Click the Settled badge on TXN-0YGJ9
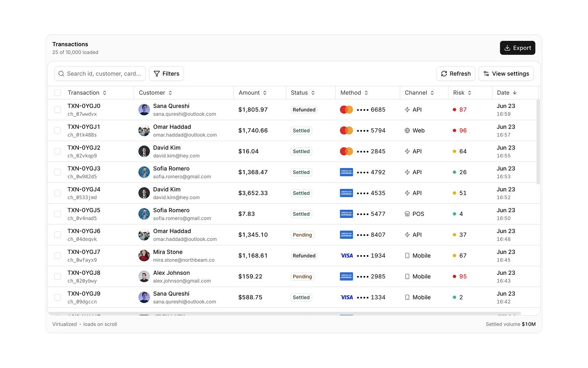588x368 pixels. coord(301,297)
